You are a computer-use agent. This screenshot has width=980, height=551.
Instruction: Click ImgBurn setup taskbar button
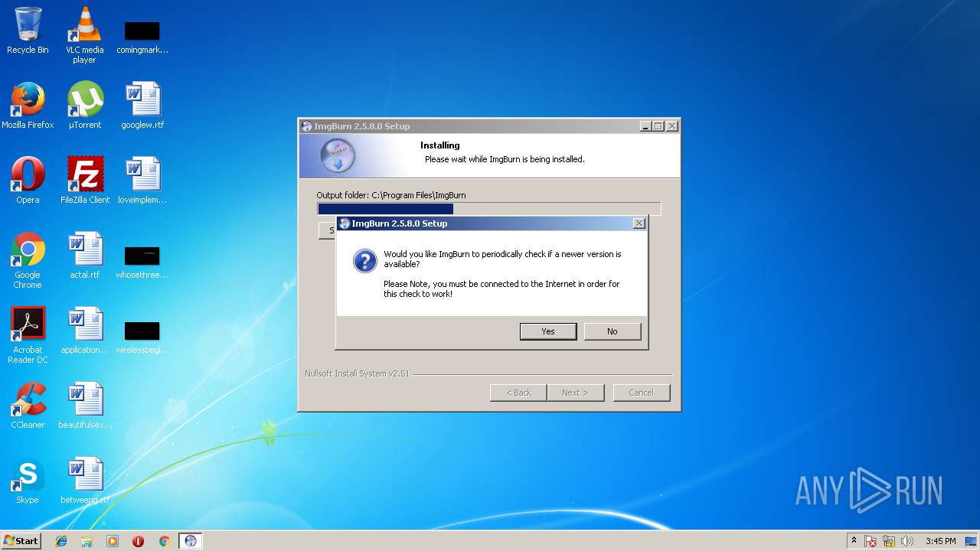pos(191,541)
